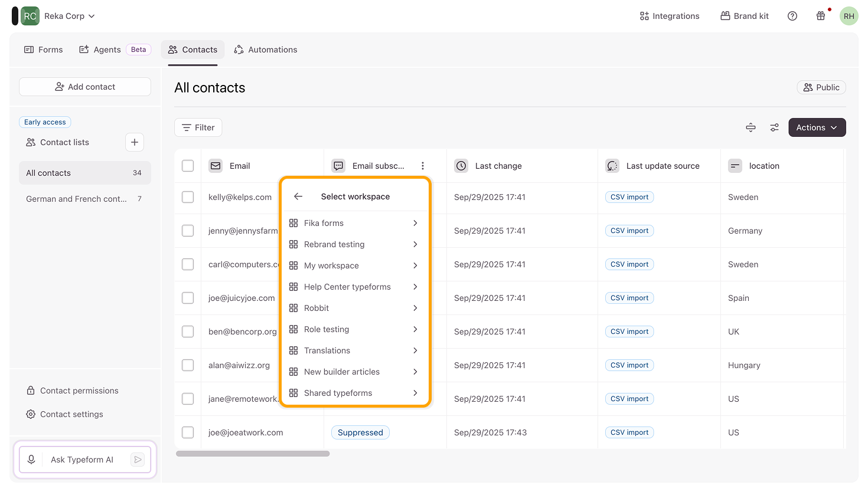Open Contact permissions
868x492 pixels.
coord(72,391)
